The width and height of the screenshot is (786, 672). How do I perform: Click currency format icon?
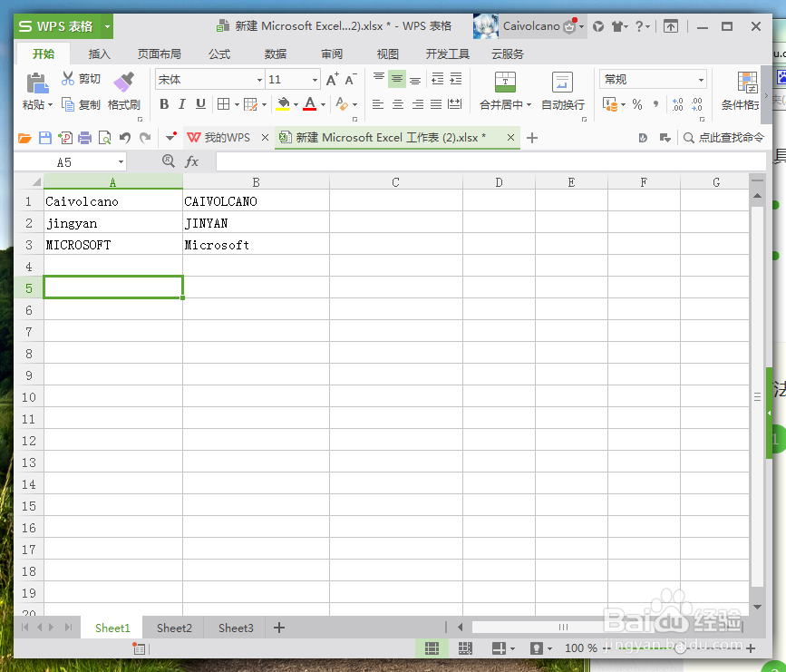tap(610, 104)
